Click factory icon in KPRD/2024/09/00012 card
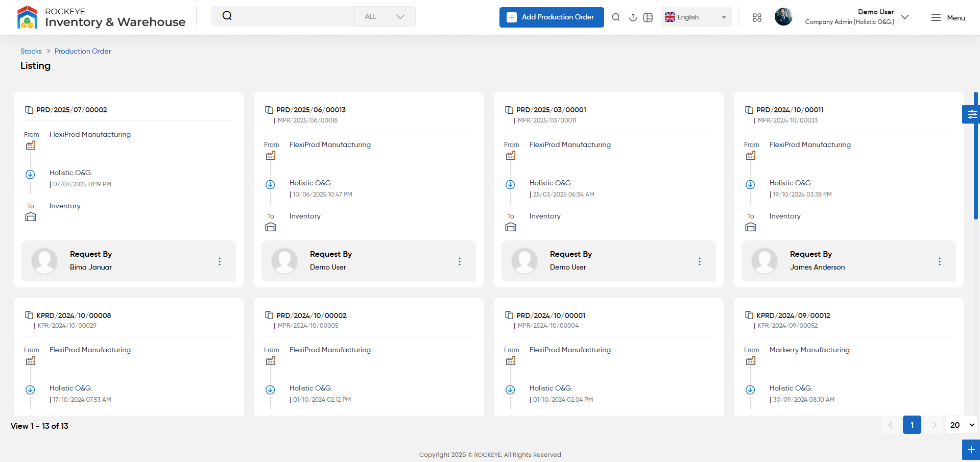Image resolution: width=980 pixels, height=462 pixels. [x=751, y=361]
